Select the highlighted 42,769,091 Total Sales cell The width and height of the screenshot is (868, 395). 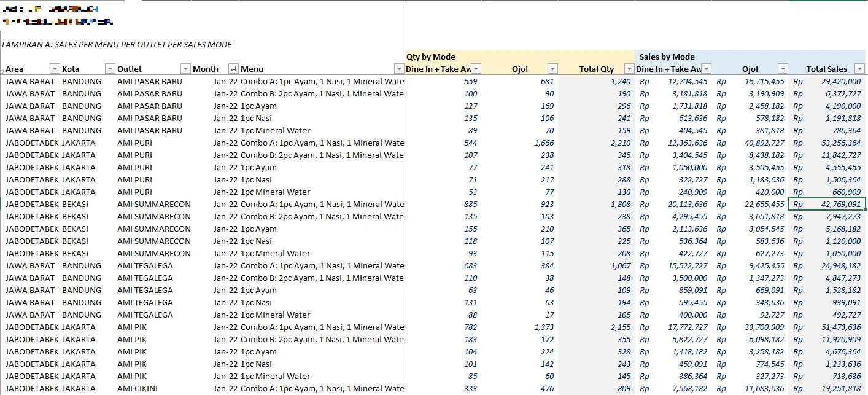(826, 204)
